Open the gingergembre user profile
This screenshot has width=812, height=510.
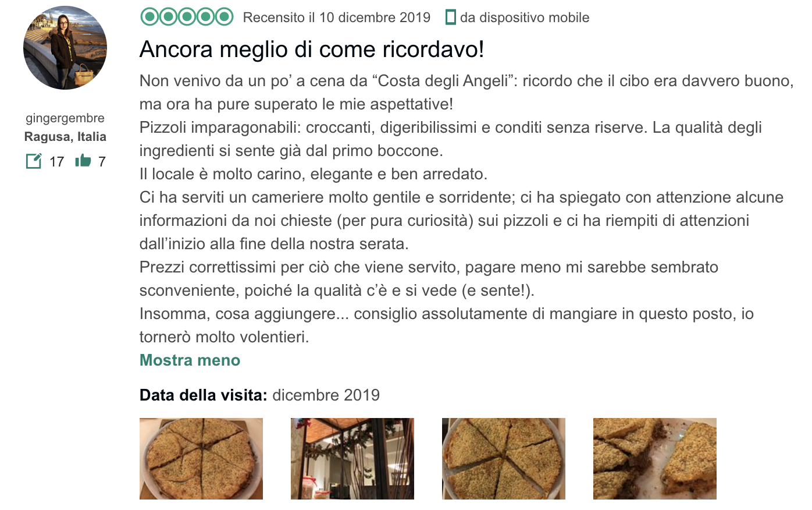point(65,118)
